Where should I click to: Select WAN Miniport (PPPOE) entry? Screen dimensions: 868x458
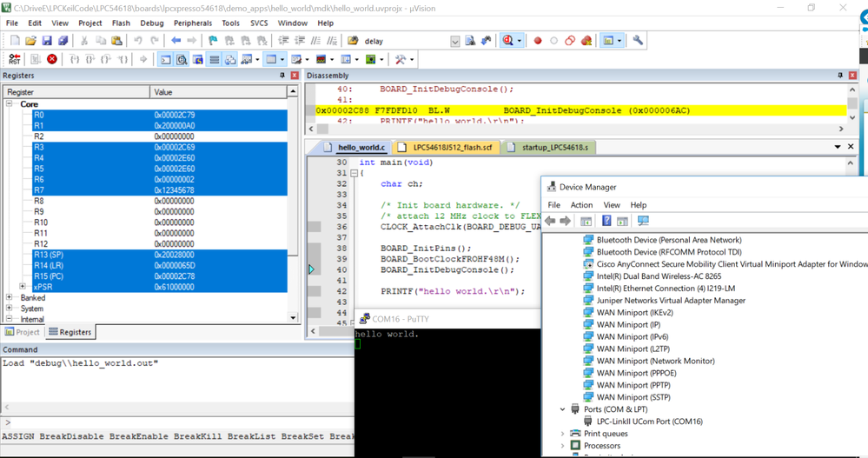(x=636, y=374)
